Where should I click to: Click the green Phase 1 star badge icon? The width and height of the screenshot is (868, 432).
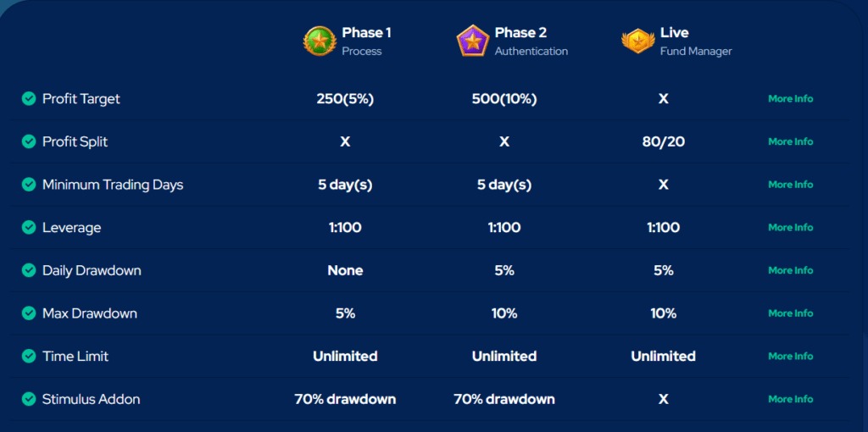pos(320,41)
